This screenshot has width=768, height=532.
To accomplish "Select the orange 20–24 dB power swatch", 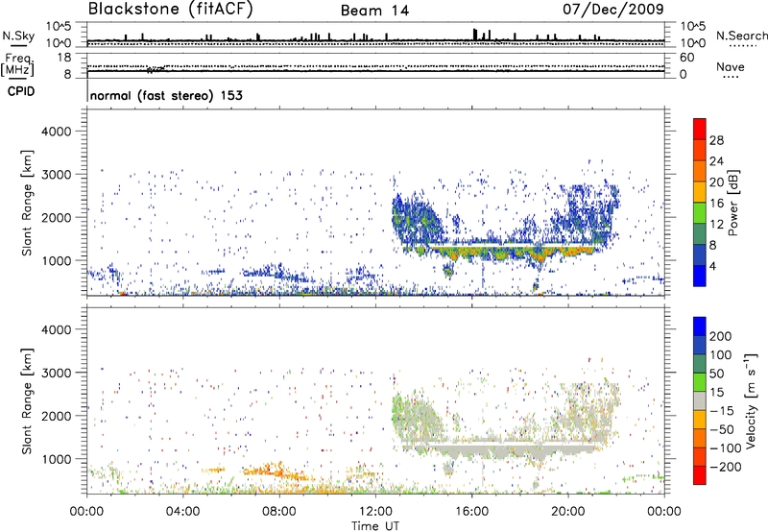I will point(700,171).
